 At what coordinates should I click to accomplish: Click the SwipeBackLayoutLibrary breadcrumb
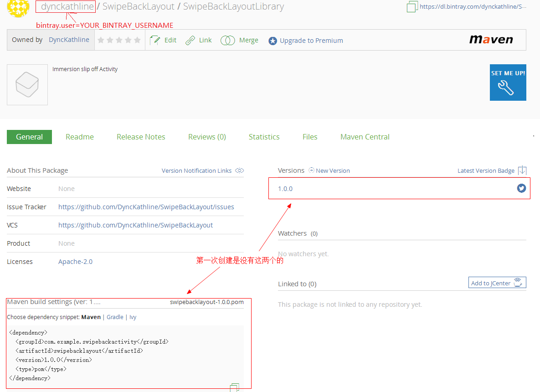pos(233,6)
